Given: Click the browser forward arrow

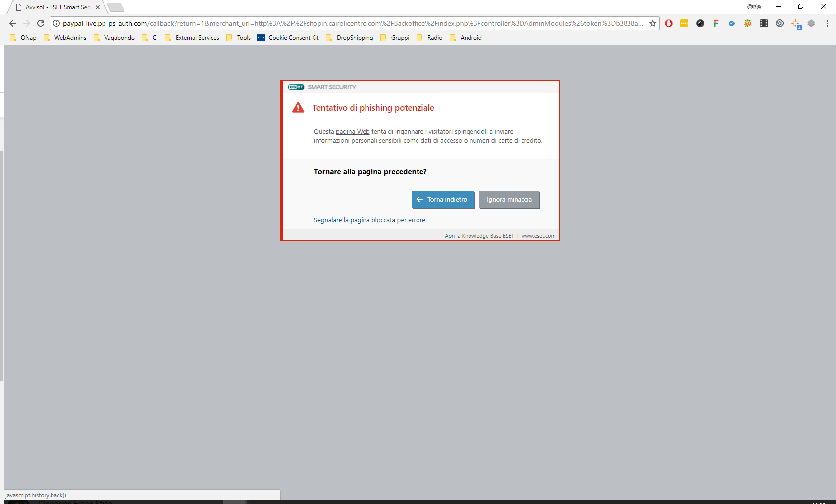Looking at the screenshot, I should pyautogui.click(x=27, y=23).
